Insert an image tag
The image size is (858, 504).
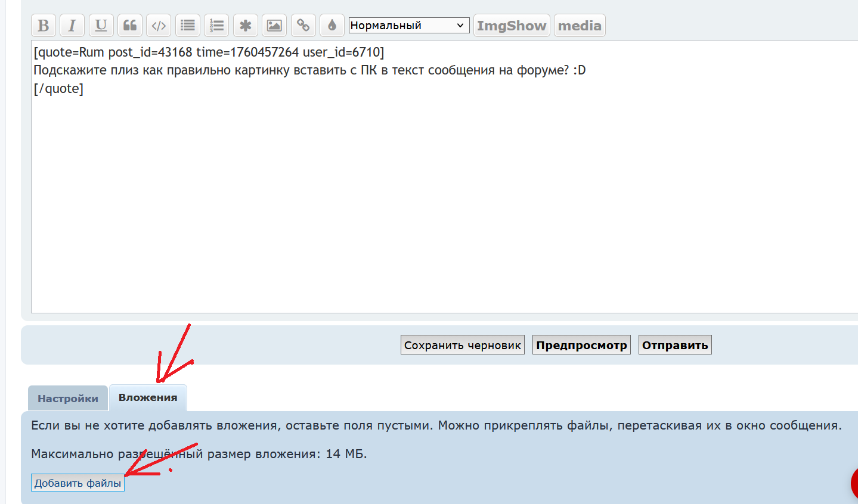pyautogui.click(x=274, y=26)
